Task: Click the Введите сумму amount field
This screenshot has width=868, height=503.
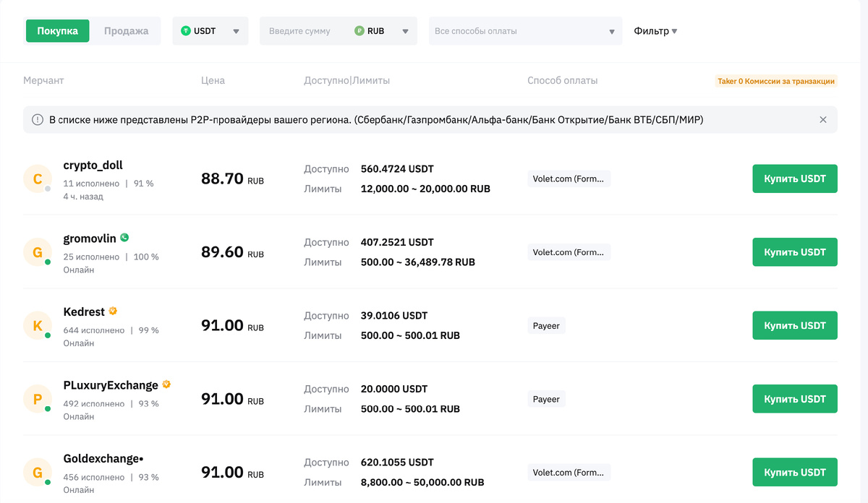Action: click(304, 31)
